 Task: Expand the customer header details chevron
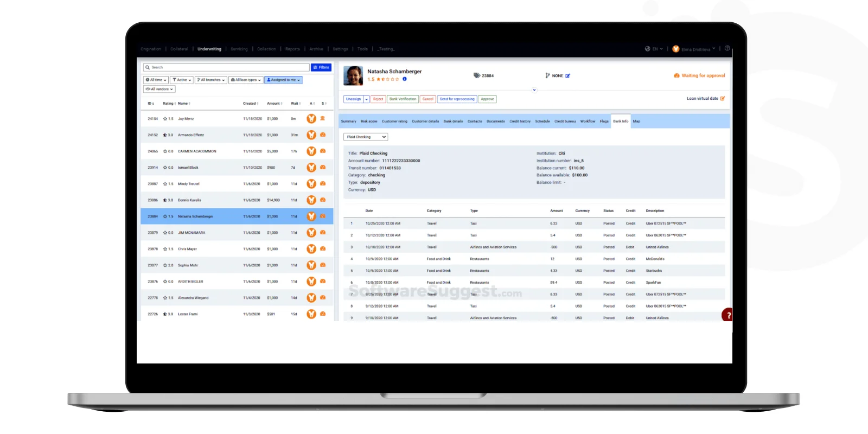pos(534,90)
